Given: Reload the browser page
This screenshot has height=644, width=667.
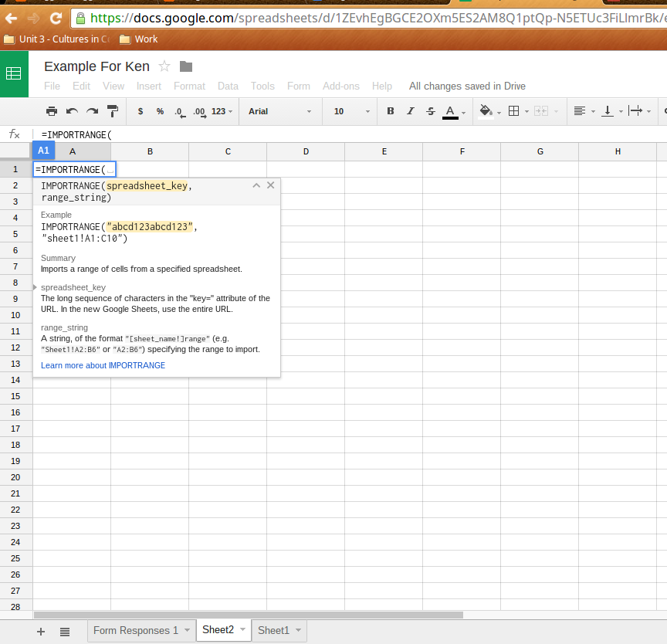Looking at the screenshot, I should coord(56,19).
